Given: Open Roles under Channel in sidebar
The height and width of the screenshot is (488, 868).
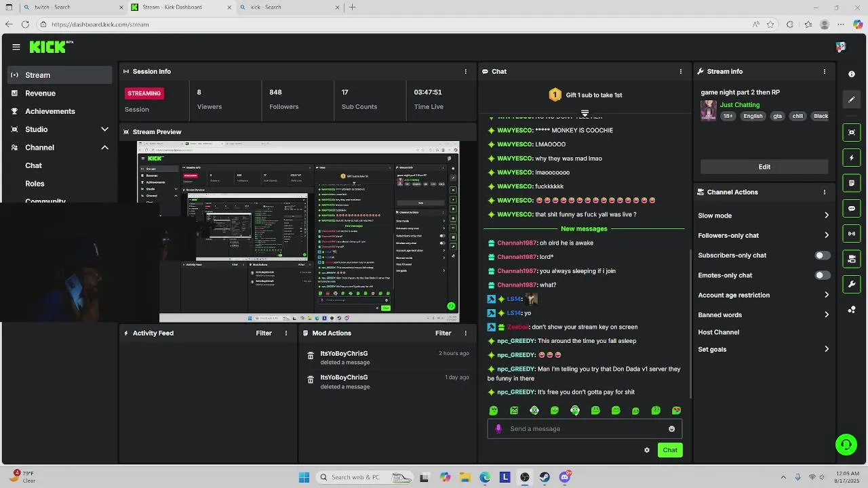Looking at the screenshot, I should point(35,184).
